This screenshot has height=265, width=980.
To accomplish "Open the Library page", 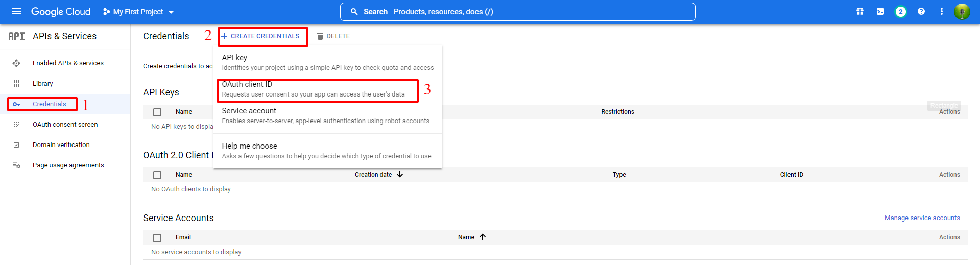I will (x=43, y=84).
